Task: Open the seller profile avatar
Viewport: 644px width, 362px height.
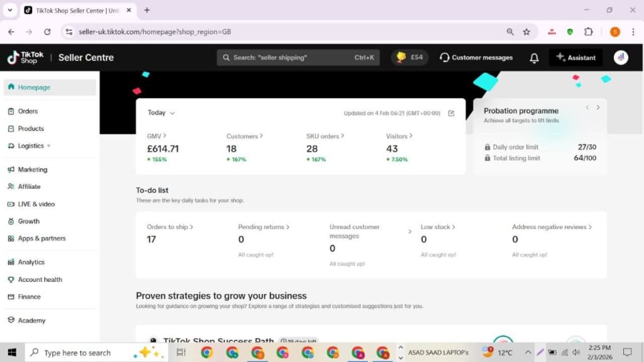Action: pos(621,58)
